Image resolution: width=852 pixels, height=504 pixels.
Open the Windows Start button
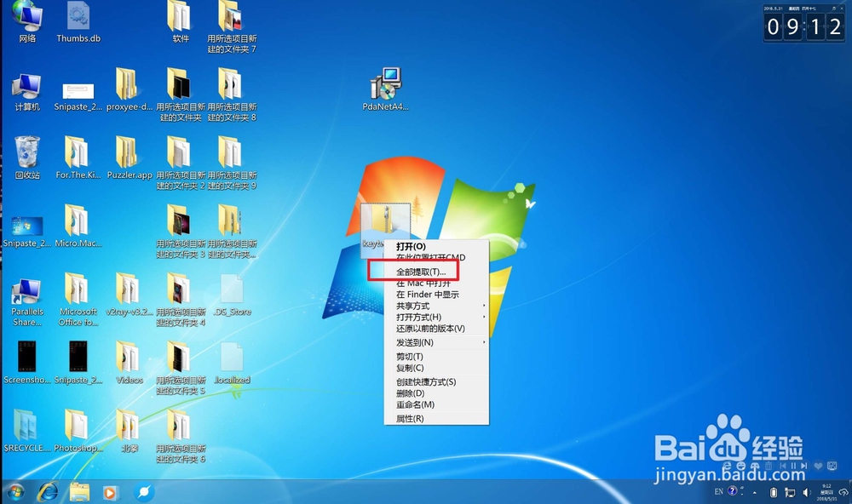click(15, 492)
